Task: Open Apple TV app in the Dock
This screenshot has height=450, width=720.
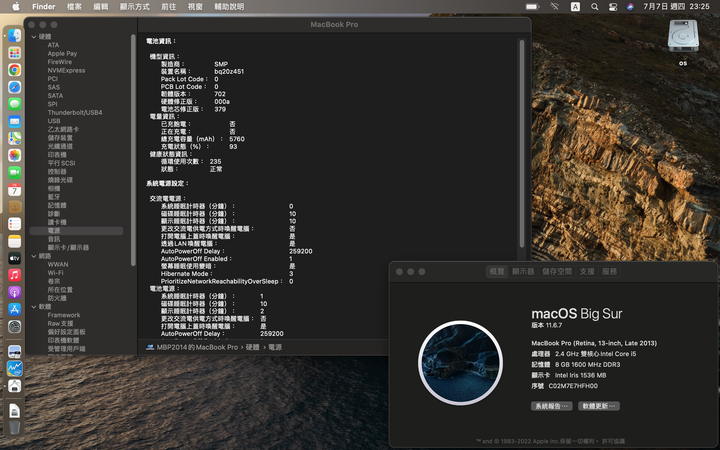Action: tap(15, 258)
